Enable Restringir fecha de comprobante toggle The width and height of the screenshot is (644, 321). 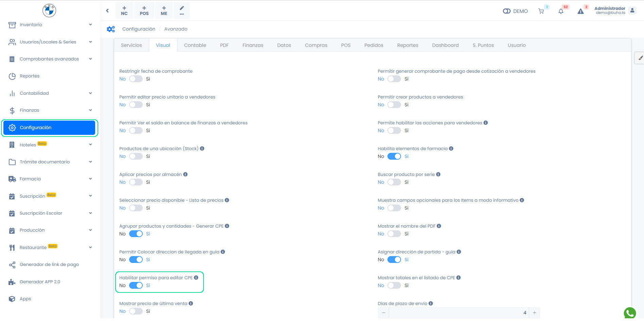(x=136, y=79)
